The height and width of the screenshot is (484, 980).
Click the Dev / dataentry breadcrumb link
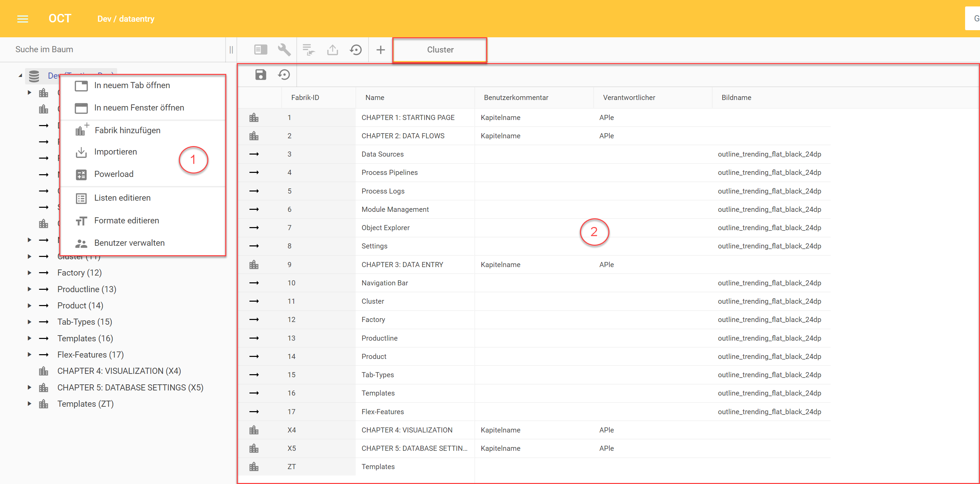click(126, 19)
